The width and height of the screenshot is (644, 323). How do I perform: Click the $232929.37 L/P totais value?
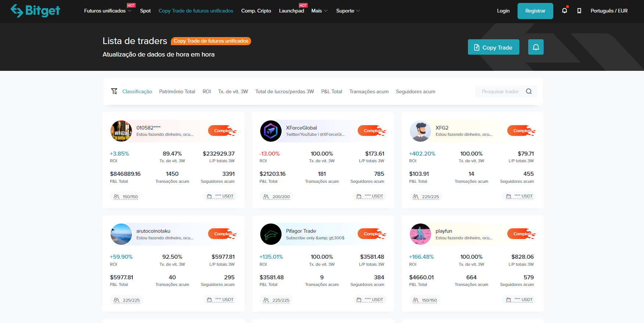point(219,154)
